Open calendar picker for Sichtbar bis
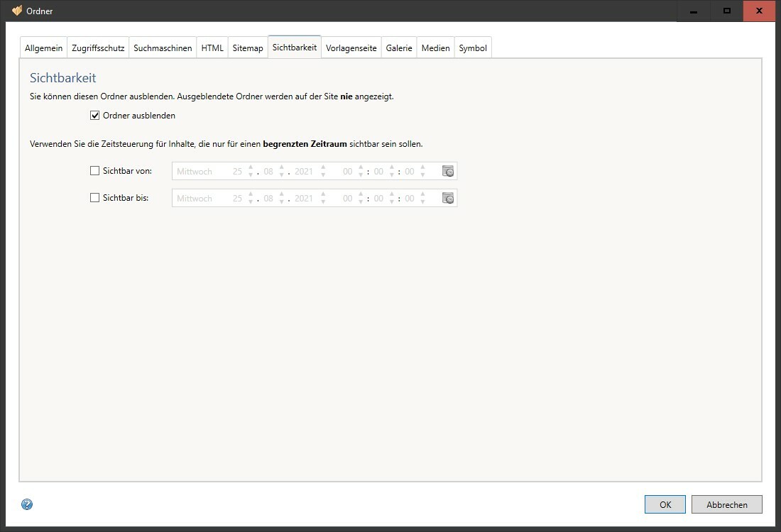This screenshot has width=781, height=532. coord(448,198)
